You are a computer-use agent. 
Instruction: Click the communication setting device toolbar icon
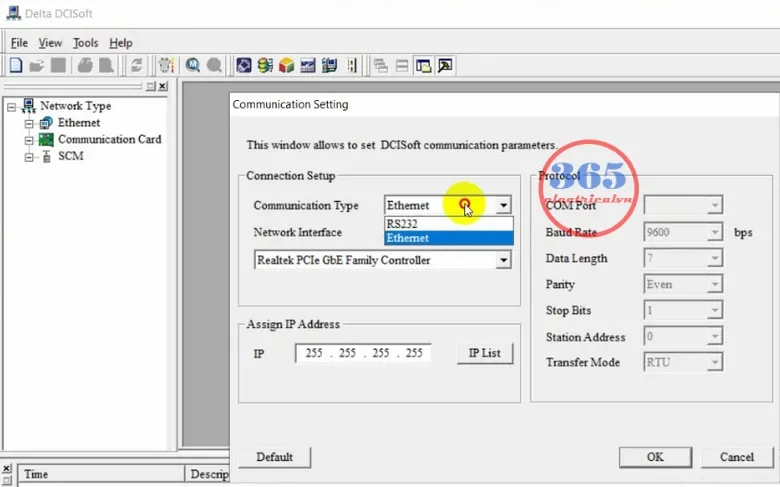[x=166, y=65]
